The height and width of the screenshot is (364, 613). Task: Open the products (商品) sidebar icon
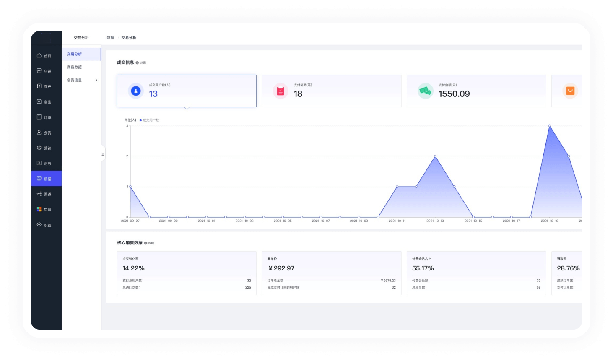click(39, 101)
